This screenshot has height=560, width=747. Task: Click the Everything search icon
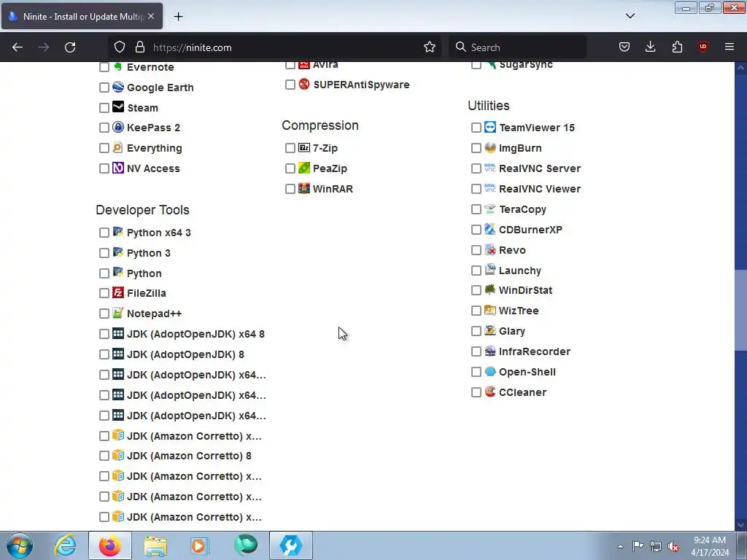(118, 147)
